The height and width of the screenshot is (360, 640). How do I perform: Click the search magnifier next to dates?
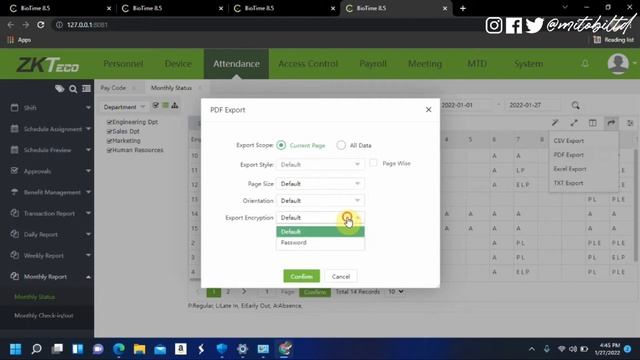coord(576,105)
